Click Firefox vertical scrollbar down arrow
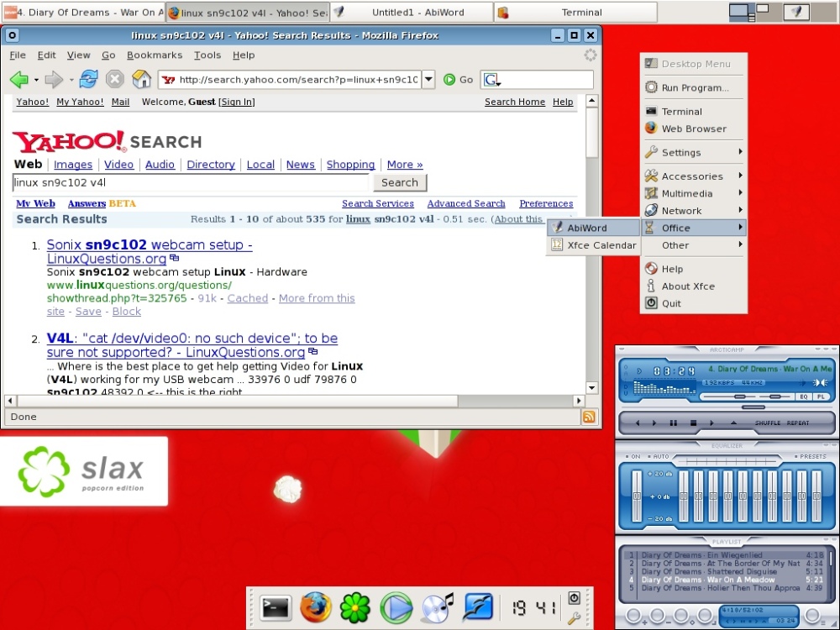Image resolution: width=840 pixels, height=630 pixels. point(591,388)
